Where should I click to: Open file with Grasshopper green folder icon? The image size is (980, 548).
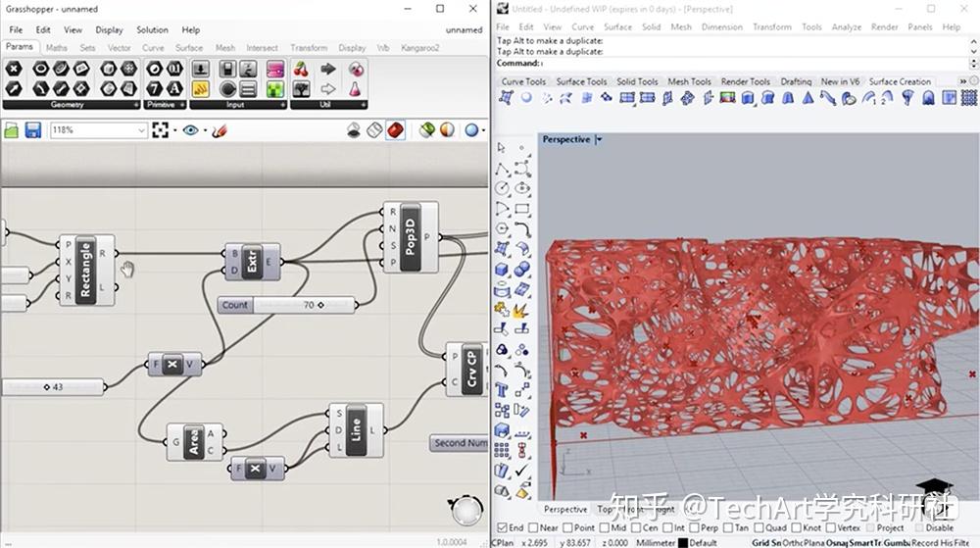point(11,130)
